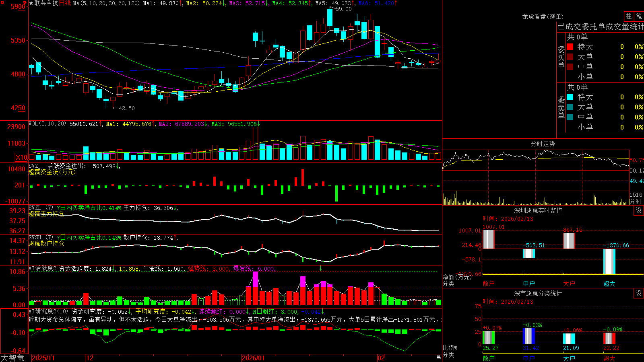Click the star icon before 联芸科技
Viewport: 644px width, 362px height.
click(31, 3)
